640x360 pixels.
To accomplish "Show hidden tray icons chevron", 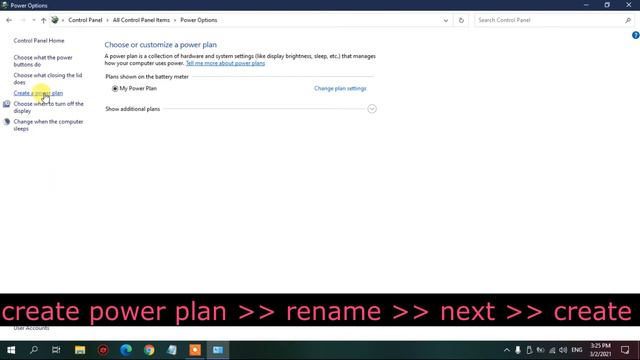I will (507, 350).
